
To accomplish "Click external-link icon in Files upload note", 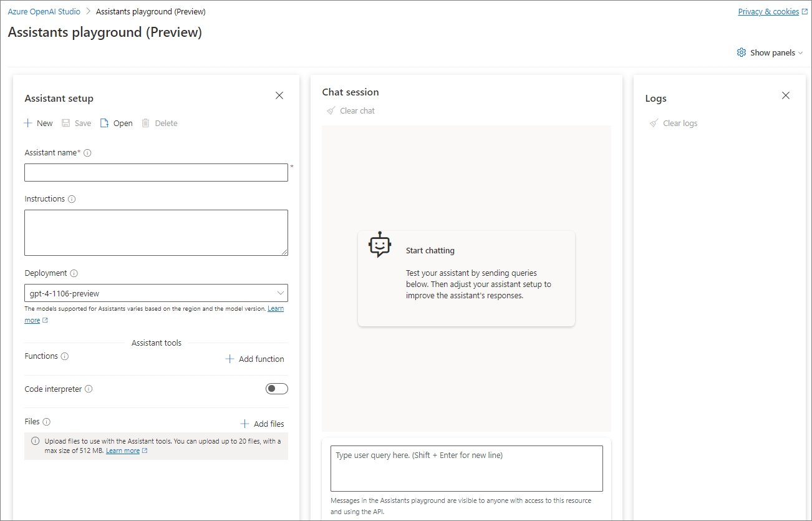I will (145, 450).
